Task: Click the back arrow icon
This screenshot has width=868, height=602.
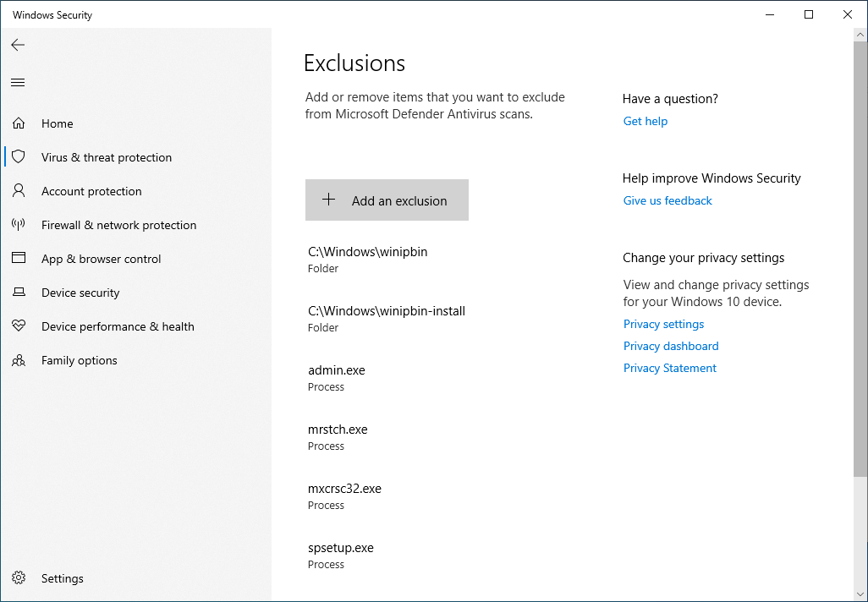Action: 18,45
